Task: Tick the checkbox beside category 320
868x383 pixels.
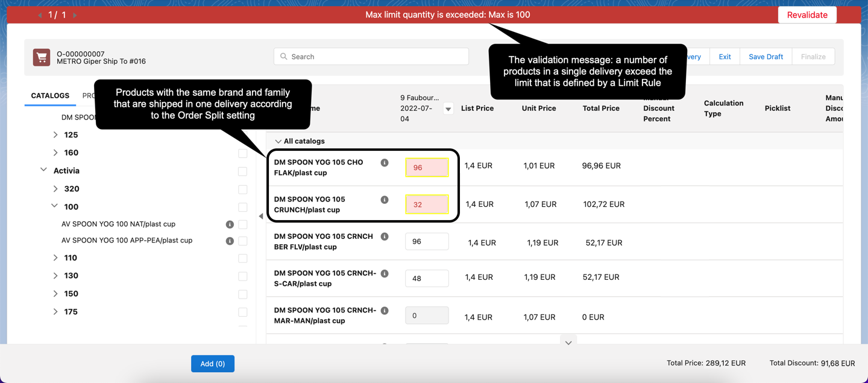Action: [243, 189]
